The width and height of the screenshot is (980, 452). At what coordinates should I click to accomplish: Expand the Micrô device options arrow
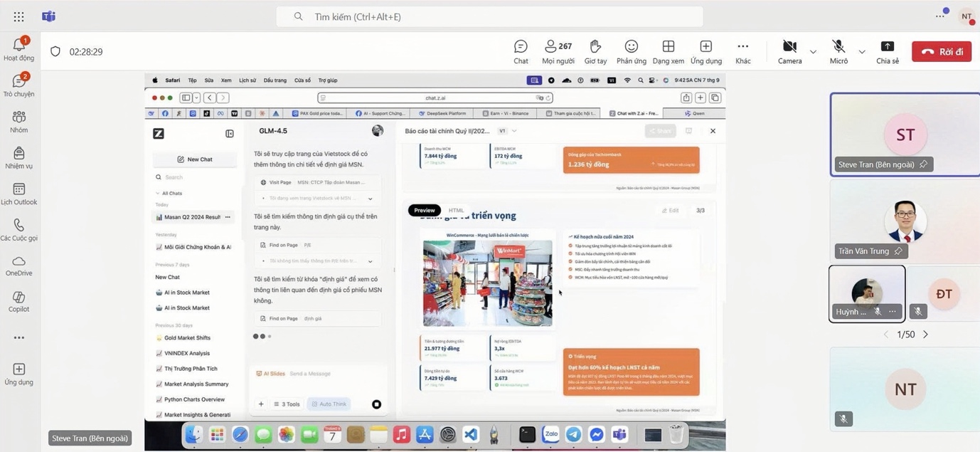click(x=862, y=52)
